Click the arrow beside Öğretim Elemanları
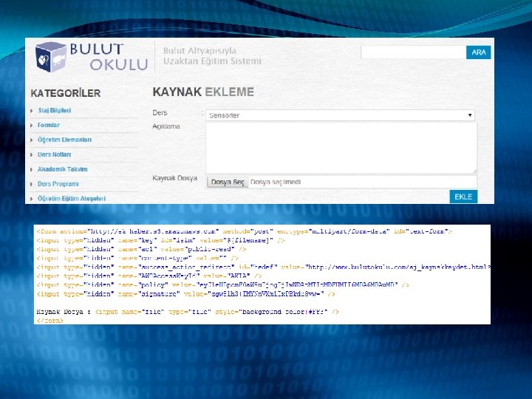This screenshot has height=399, width=532. click(x=32, y=140)
